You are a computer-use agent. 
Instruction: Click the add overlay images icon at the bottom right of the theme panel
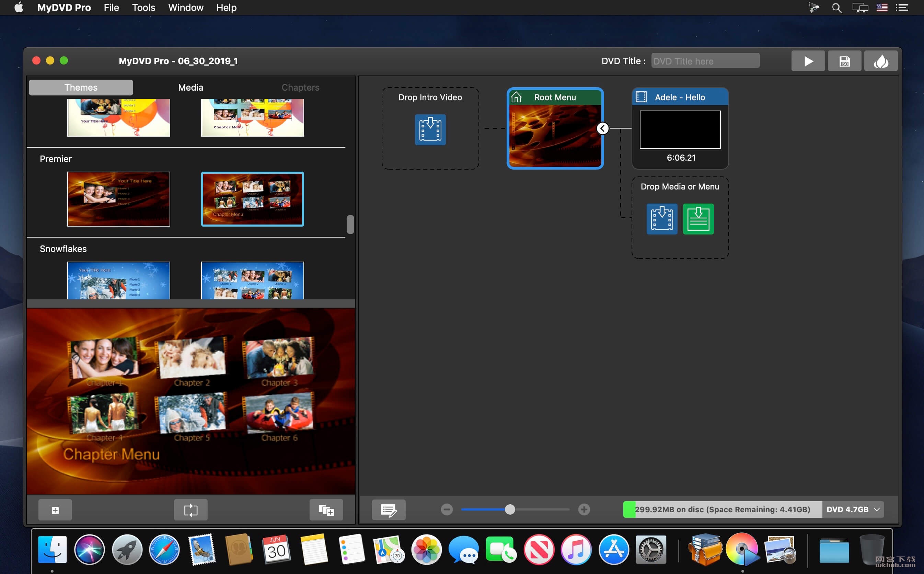(x=326, y=510)
